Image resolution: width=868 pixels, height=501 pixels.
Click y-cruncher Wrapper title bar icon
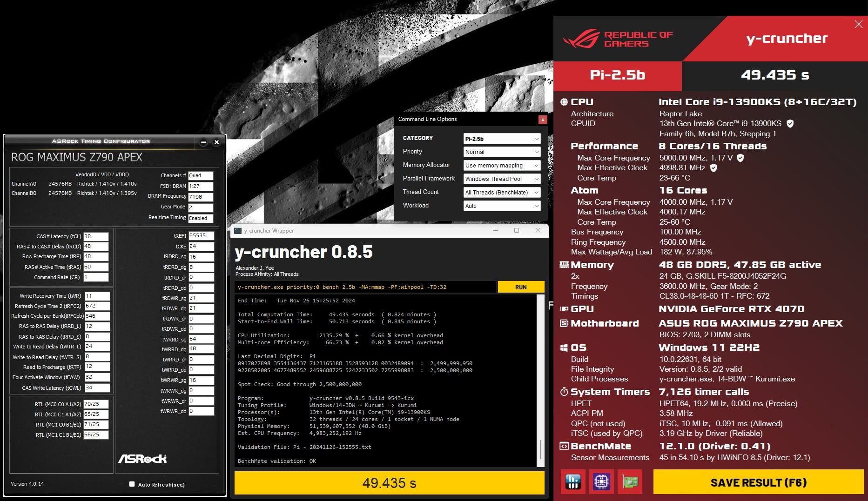pos(238,231)
